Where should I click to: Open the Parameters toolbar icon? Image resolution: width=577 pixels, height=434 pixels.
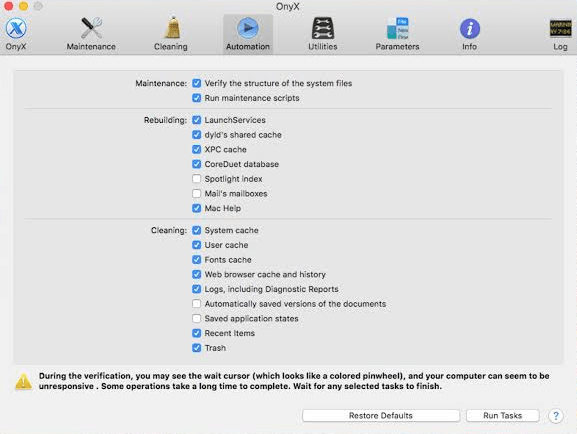click(398, 28)
